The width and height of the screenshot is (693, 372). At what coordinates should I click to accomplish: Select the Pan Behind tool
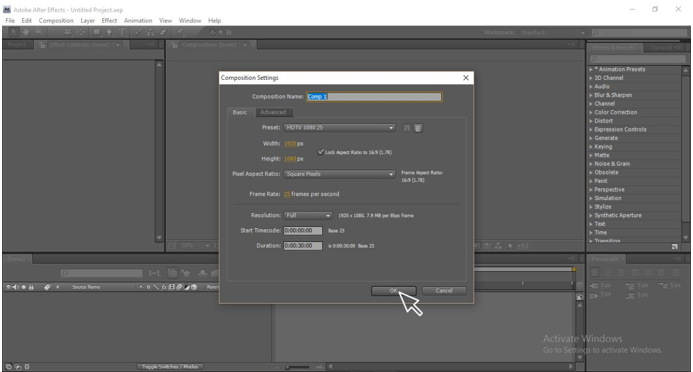pos(81,32)
